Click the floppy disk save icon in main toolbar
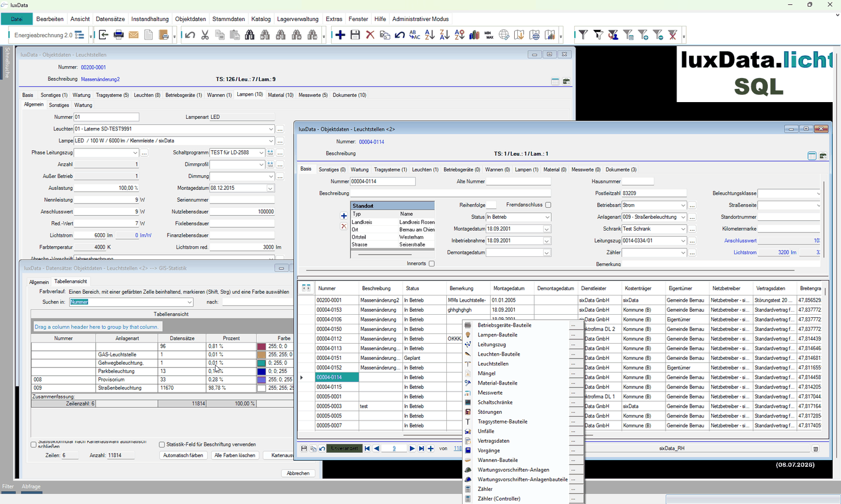Screen dimensions: 841x504 click(x=355, y=35)
